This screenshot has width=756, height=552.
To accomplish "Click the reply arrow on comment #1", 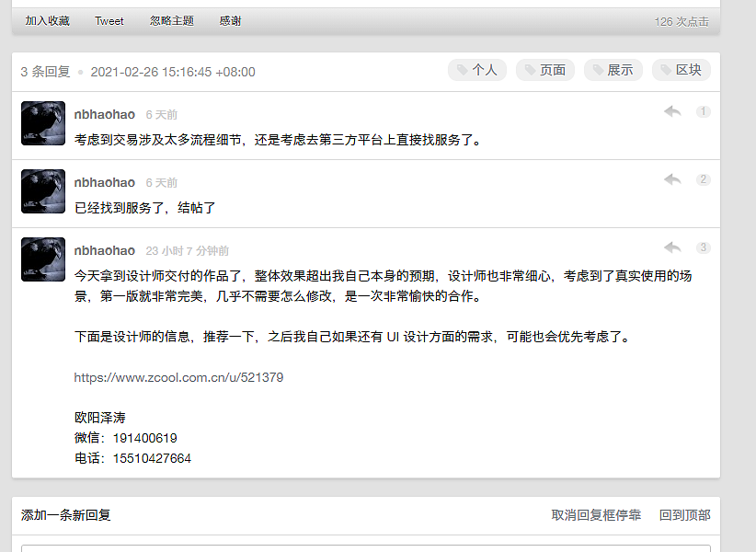I will [672, 111].
